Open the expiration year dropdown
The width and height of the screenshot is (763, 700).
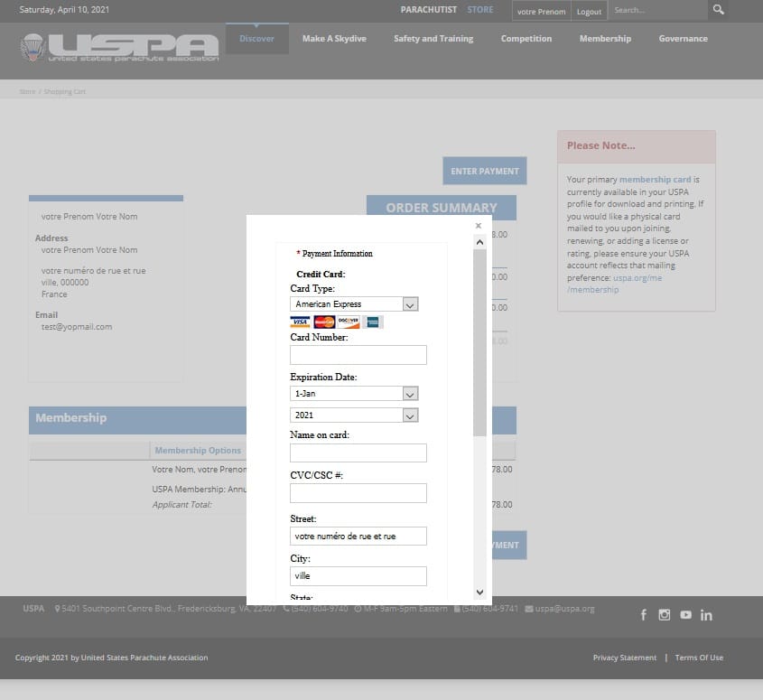354,415
